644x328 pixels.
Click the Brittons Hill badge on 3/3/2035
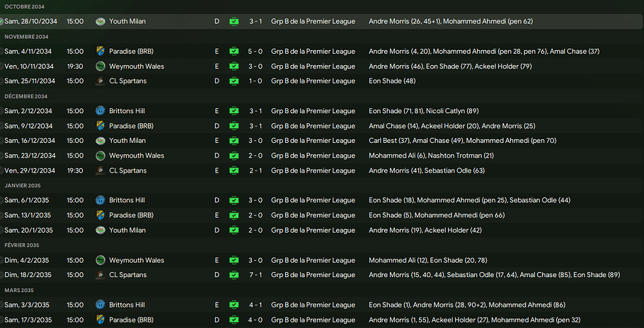point(100,305)
